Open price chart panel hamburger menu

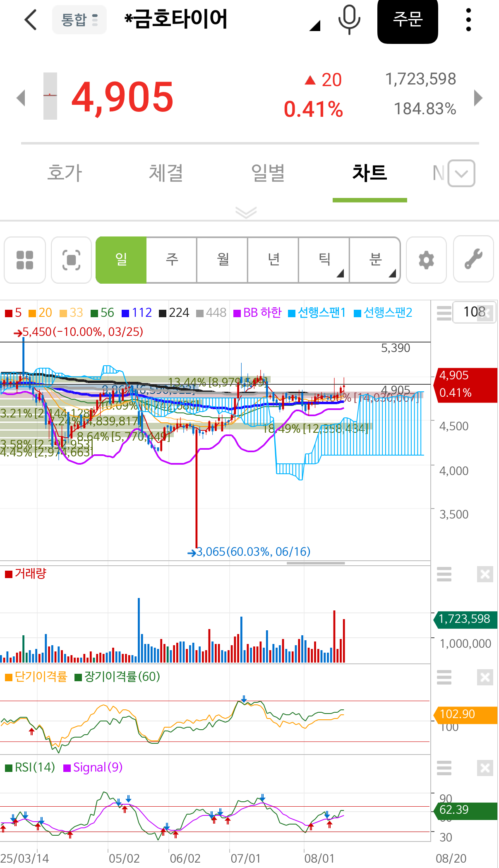(x=444, y=313)
